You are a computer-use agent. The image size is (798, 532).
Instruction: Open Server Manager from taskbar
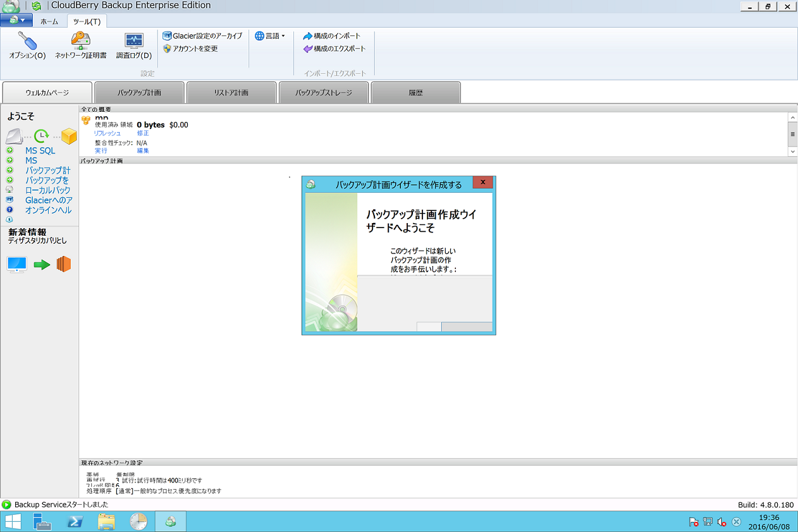(42, 522)
